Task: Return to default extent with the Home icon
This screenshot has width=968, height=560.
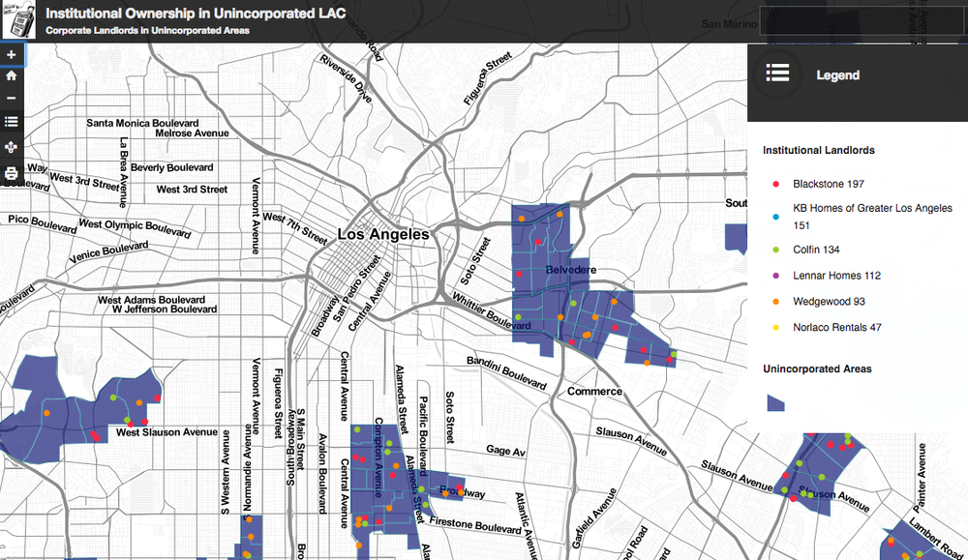Action: tap(12, 74)
